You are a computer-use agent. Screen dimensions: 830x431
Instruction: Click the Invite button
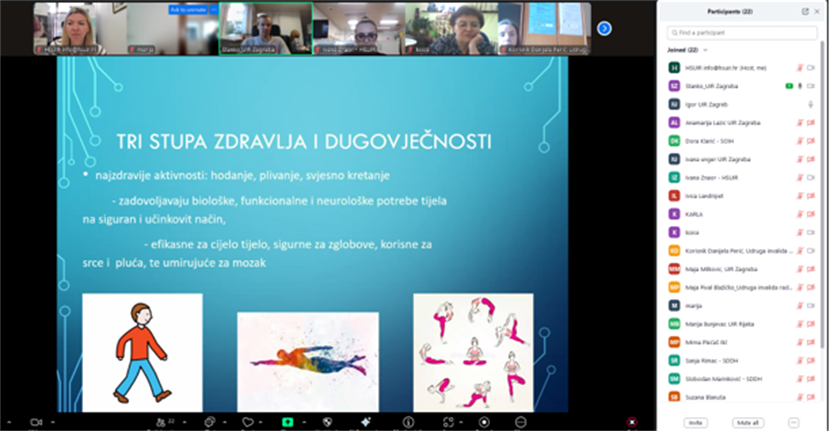click(x=694, y=422)
